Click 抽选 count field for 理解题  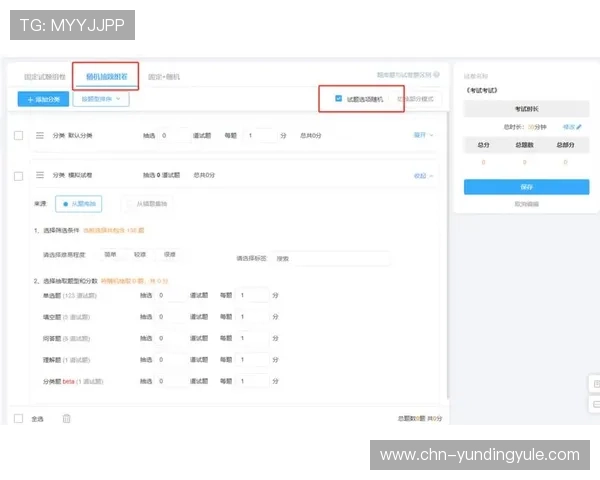tap(171, 360)
